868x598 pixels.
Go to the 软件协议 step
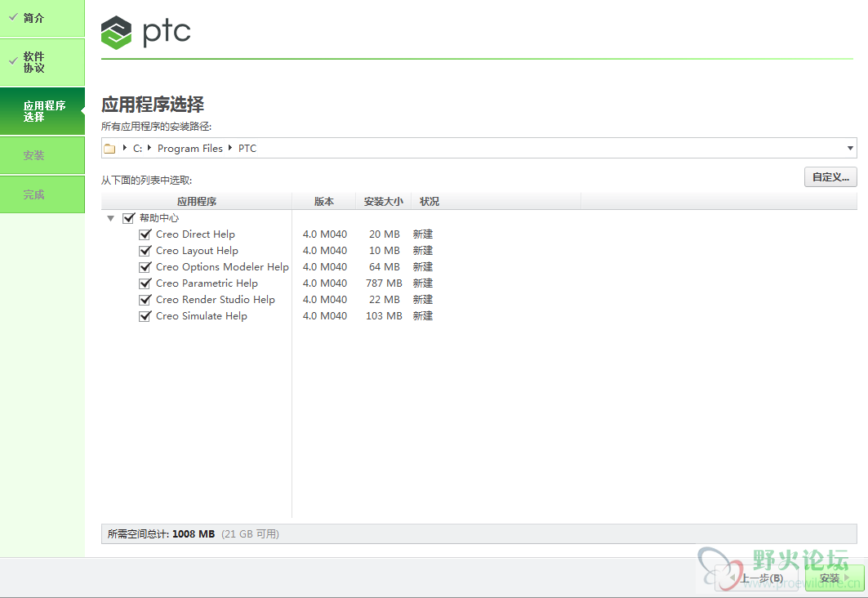42,62
